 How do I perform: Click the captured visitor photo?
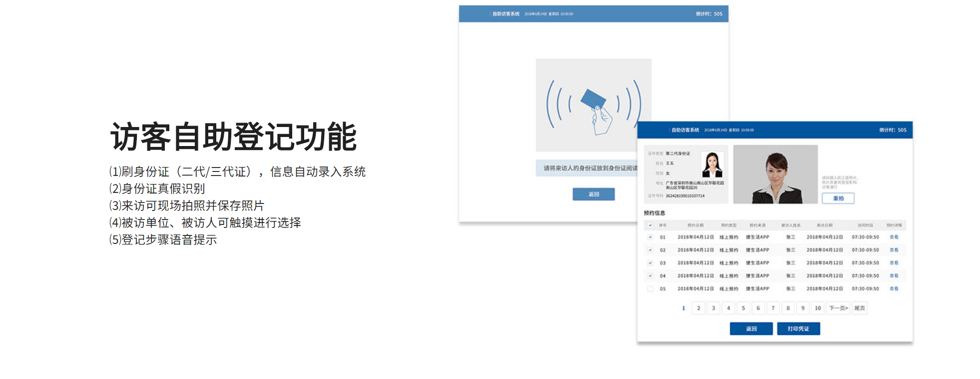coord(775,174)
